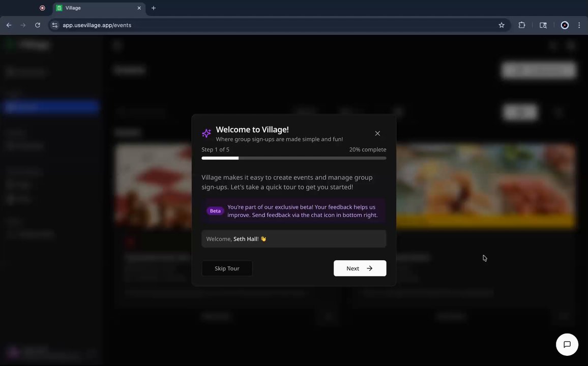Bookmark this page with star icon
Viewport: 588px width, 366px height.
(x=502, y=25)
